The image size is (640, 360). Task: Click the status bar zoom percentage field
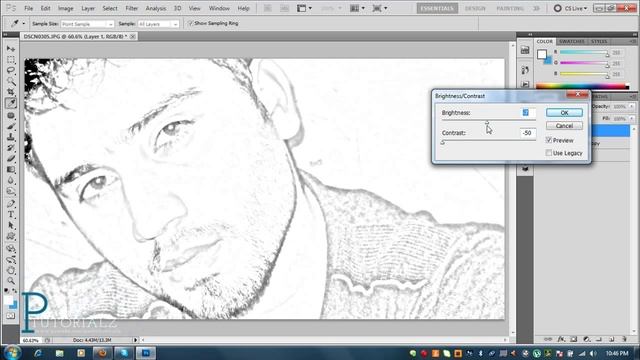coord(31,340)
